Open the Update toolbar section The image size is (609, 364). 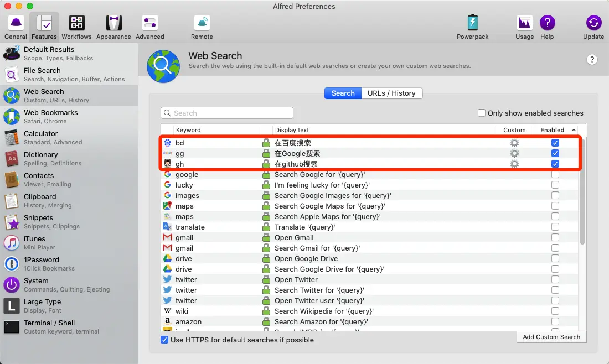pyautogui.click(x=593, y=27)
